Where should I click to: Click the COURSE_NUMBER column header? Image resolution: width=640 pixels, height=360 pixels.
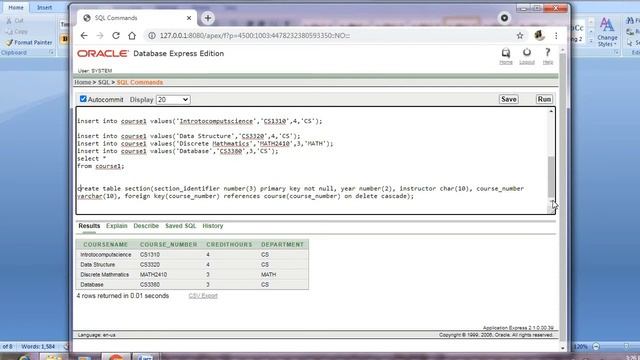point(169,244)
